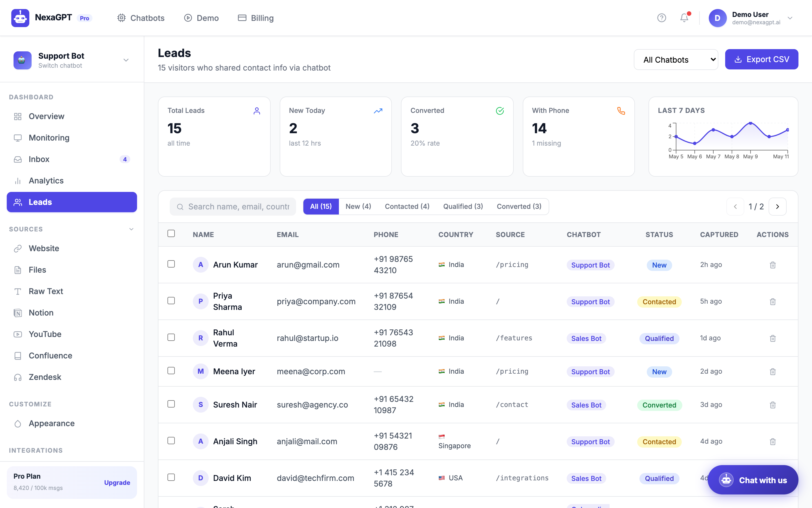The height and width of the screenshot is (508, 812).
Task: Open the YouTube source
Action: coord(72,334)
